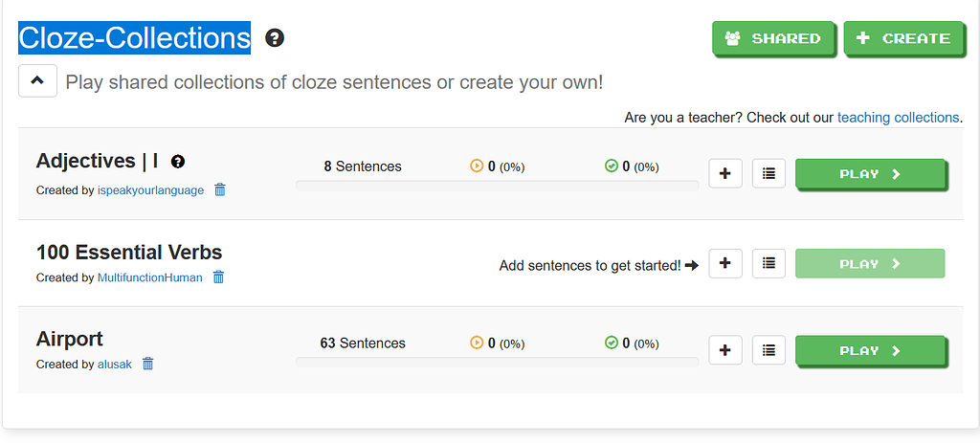Play the Airport collection
The width and height of the screenshot is (980, 443).
871,351
